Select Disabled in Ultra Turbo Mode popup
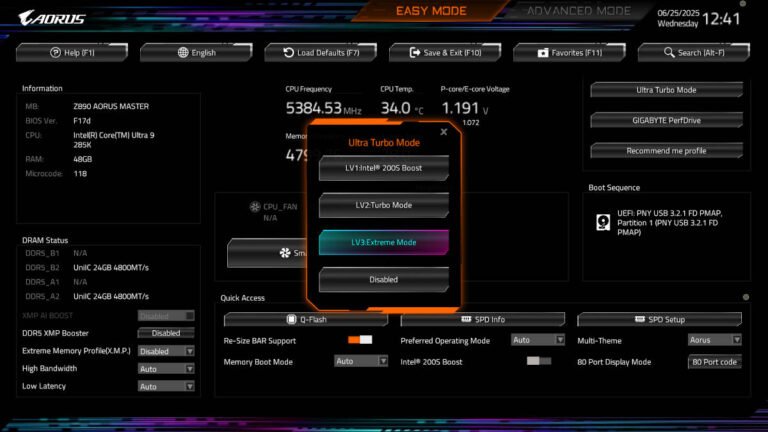The width and height of the screenshot is (768, 432). point(384,280)
